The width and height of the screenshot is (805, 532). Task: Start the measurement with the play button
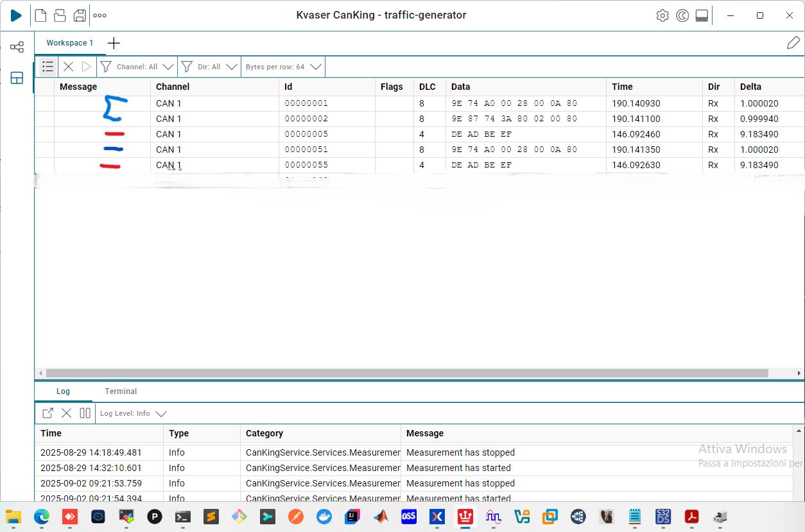(x=16, y=15)
